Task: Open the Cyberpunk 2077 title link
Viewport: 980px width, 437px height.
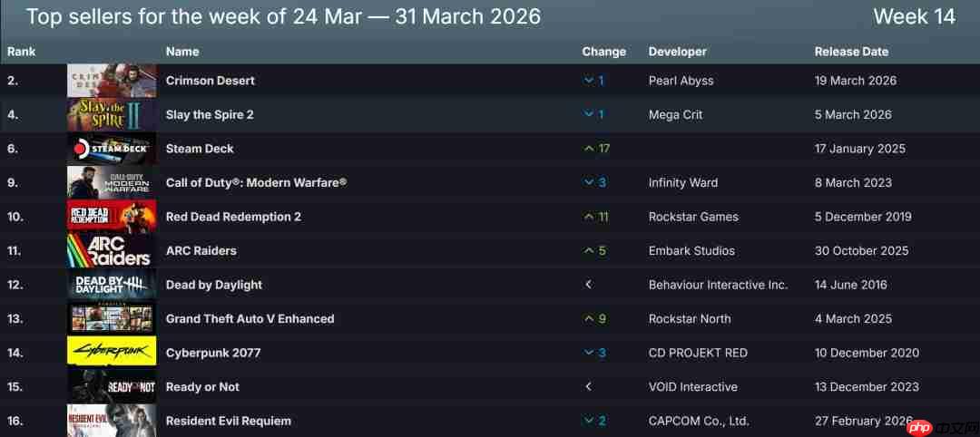Action: (213, 353)
